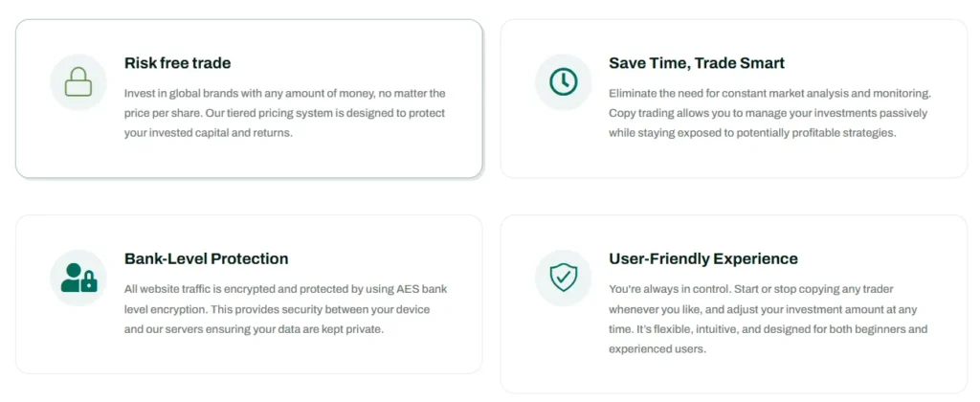The height and width of the screenshot is (402, 980).
Task: Click the padlock icon for Risk free trade
Action: (x=78, y=82)
